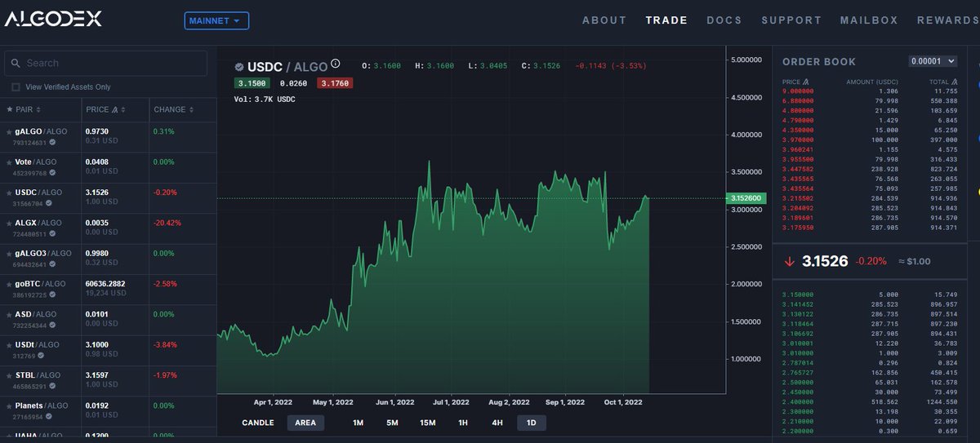Viewport: 980px width, 443px height.
Task: Click the green 3.1500 bid price badge
Action: 253,83
